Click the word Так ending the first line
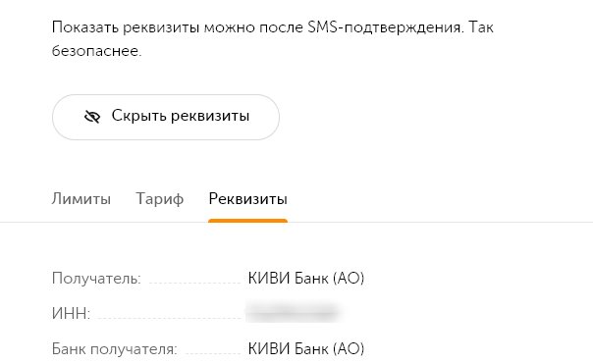The height and width of the screenshot is (364, 593). coord(481,27)
